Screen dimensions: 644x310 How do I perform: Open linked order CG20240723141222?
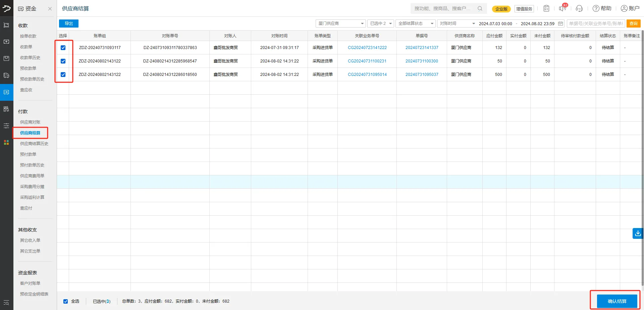[367, 48]
